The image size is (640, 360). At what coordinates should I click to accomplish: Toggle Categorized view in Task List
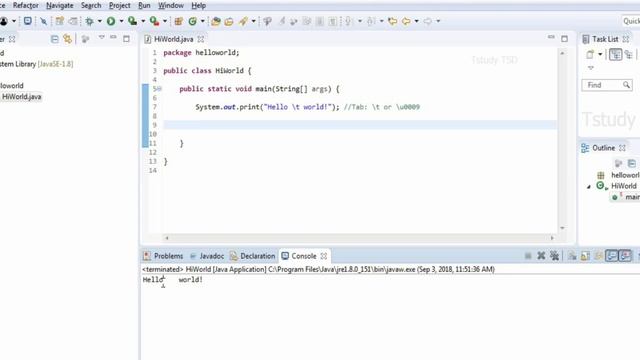point(616,54)
